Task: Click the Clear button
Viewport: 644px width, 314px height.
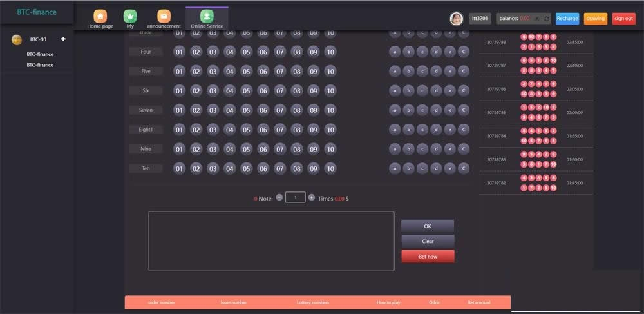Action: pos(428,241)
